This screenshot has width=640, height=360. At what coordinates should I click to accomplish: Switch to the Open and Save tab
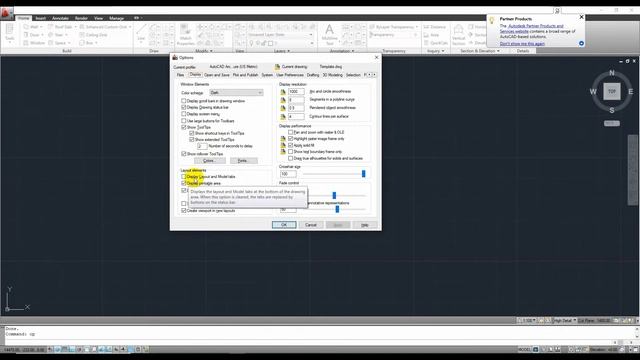[217, 75]
